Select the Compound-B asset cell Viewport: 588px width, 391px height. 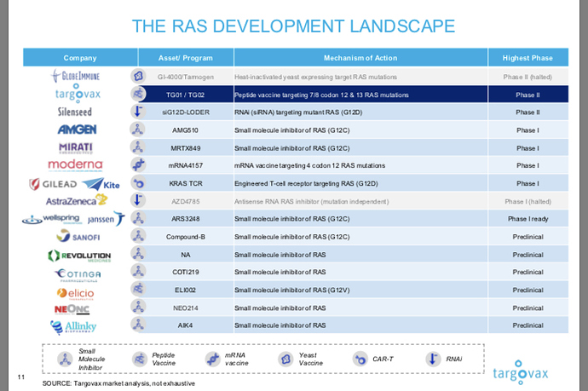(186, 237)
